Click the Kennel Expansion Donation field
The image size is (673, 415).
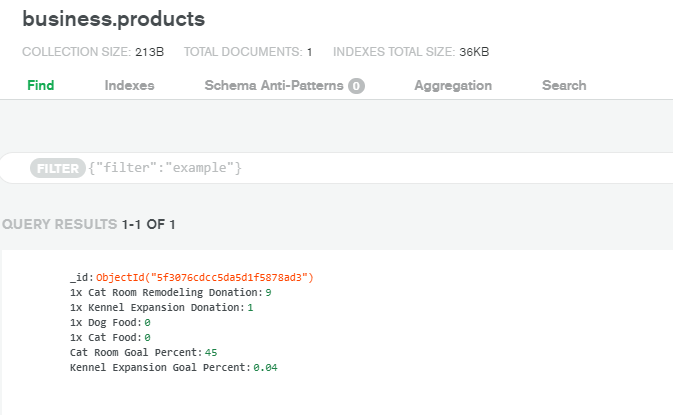(x=157, y=307)
